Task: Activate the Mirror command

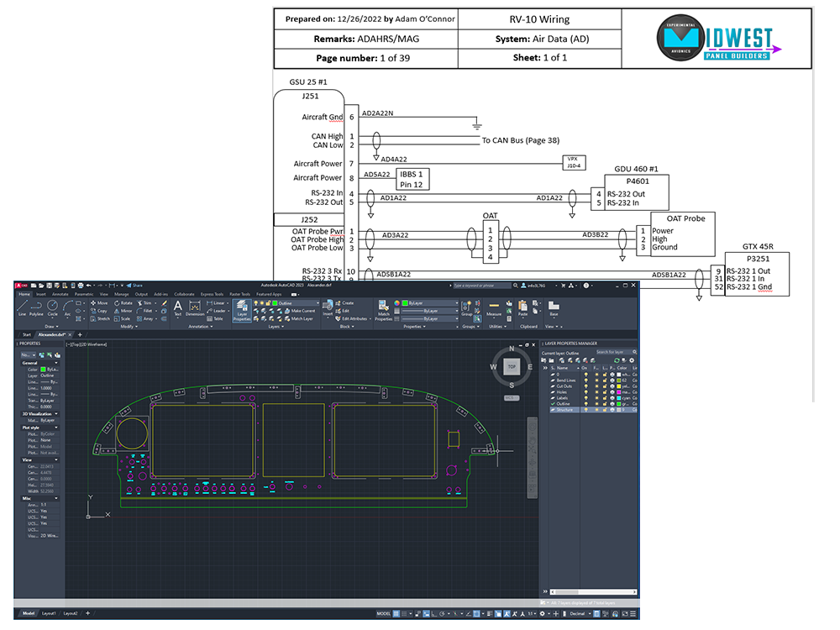Action: click(123, 311)
